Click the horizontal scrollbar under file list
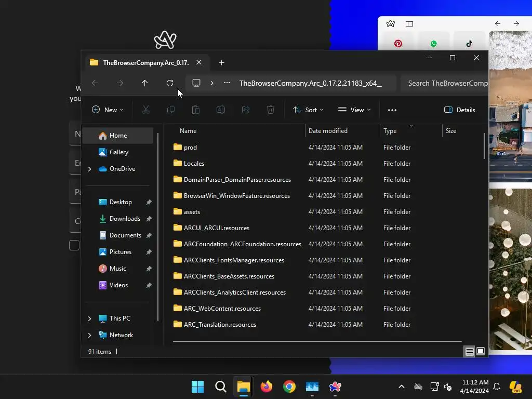 (317, 341)
